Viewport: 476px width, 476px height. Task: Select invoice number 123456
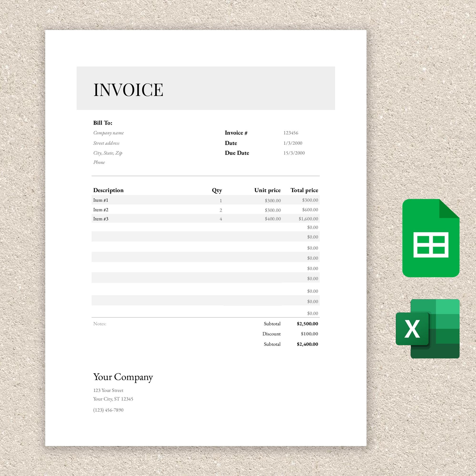tap(291, 133)
